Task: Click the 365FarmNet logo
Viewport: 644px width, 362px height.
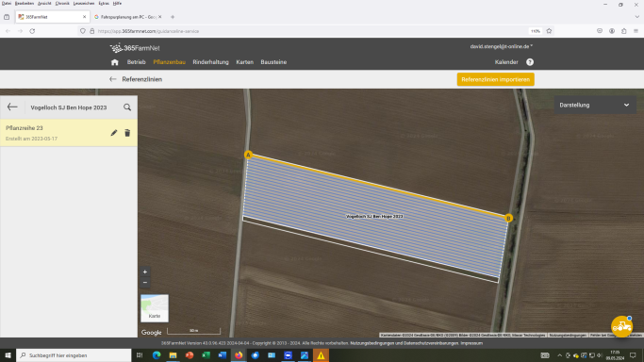Action: pyautogui.click(x=135, y=48)
